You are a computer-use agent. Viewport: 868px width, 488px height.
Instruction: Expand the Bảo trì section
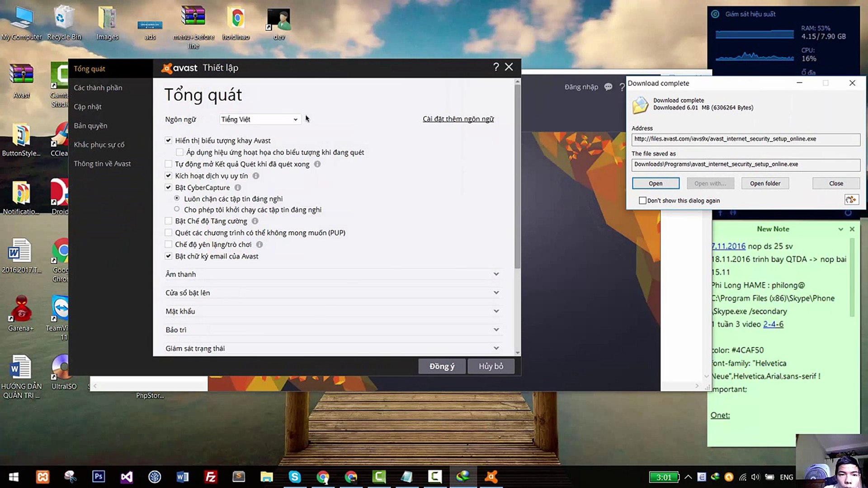(x=333, y=330)
